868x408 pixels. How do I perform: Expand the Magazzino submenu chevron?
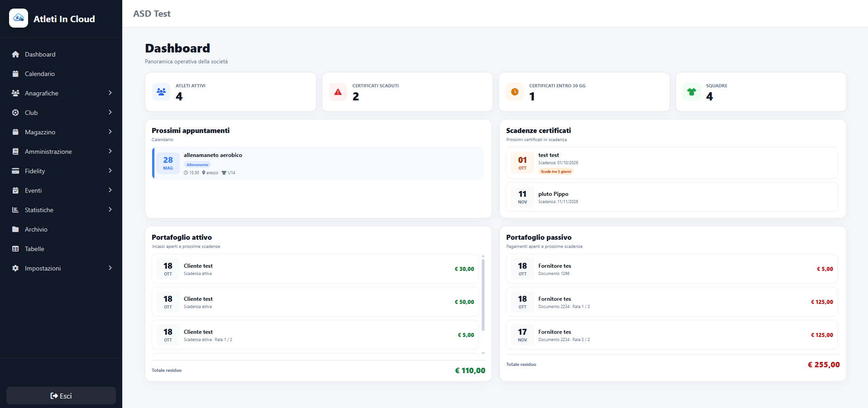tap(110, 132)
